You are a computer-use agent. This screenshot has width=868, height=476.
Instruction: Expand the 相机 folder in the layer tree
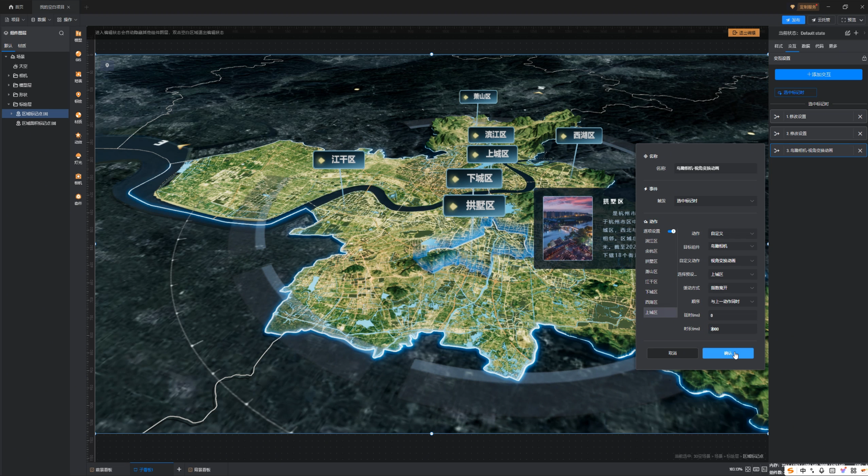click(x=9, y=75)
